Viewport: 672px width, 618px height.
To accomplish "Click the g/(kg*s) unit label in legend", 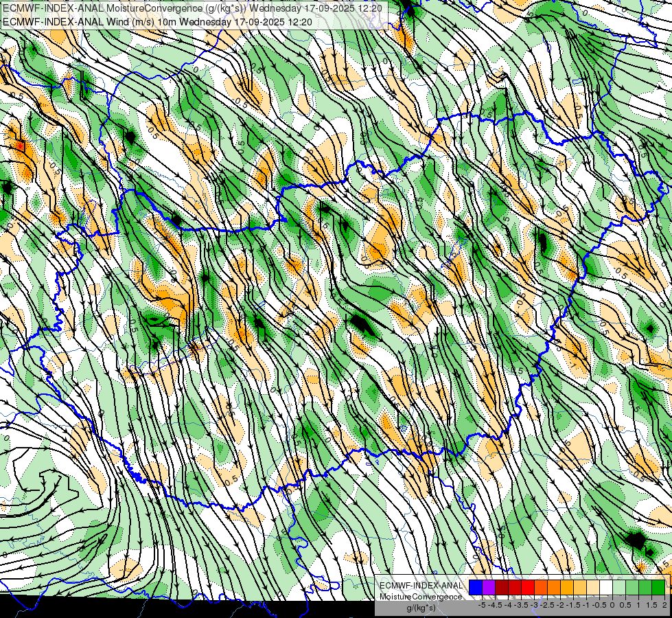I will pos(421,608).
